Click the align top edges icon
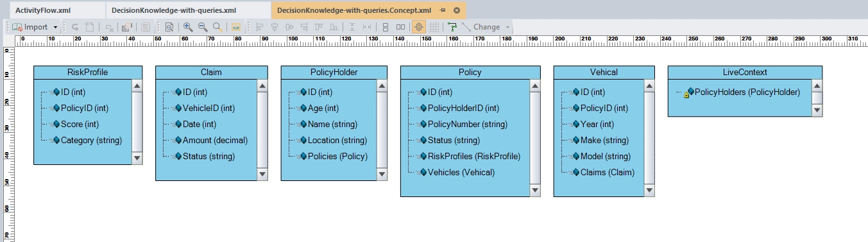Image resolution: width=868 pixels, height=242 pixels. point(319,27)
